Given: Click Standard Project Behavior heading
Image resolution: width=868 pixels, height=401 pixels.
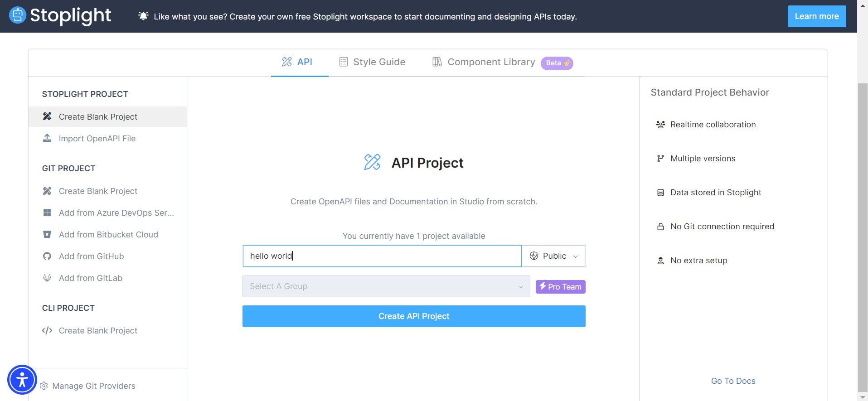Looking at the screenshot, I should coord(710,92).
